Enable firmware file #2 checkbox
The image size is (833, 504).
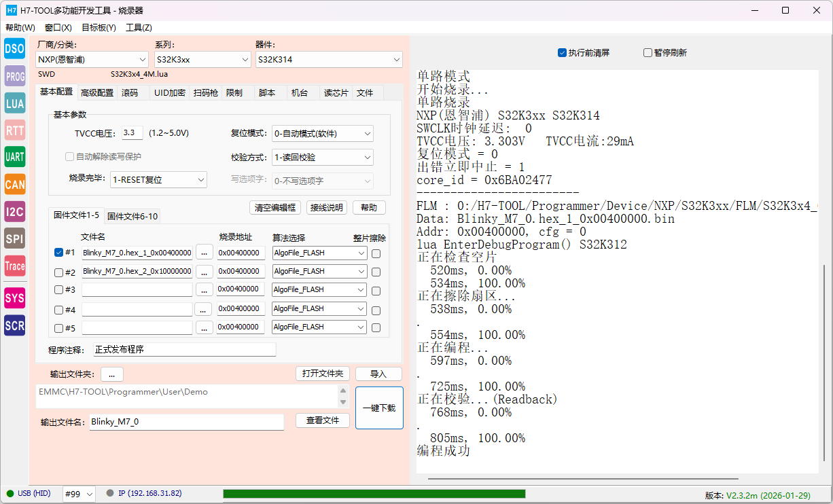tap(59, 272)
